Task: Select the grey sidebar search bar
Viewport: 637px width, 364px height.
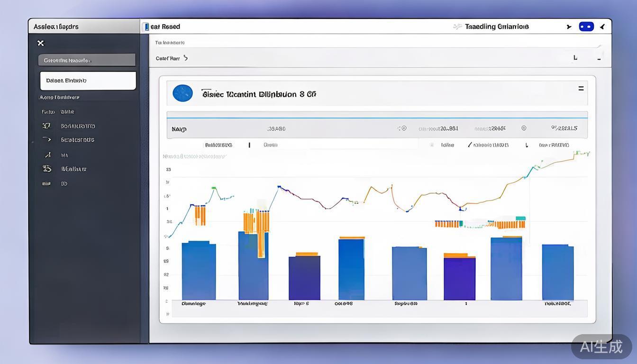Action: 87,60
